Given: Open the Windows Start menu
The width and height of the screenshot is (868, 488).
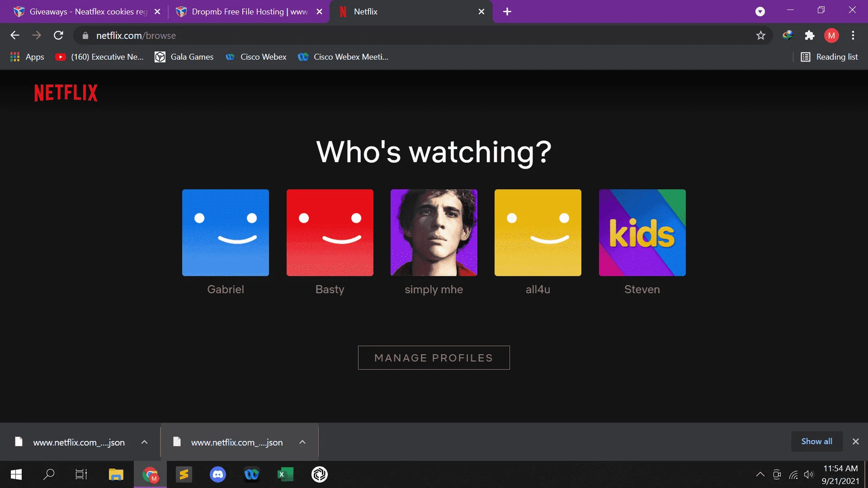Looking at the screenshot, I should pos(16,474).
